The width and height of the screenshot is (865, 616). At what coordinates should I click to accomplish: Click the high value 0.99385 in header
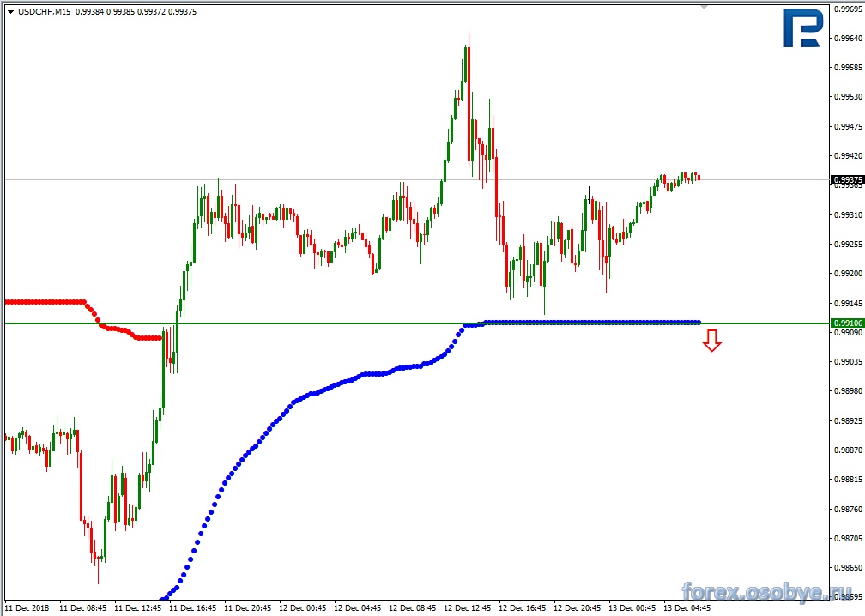click(120, 11)
